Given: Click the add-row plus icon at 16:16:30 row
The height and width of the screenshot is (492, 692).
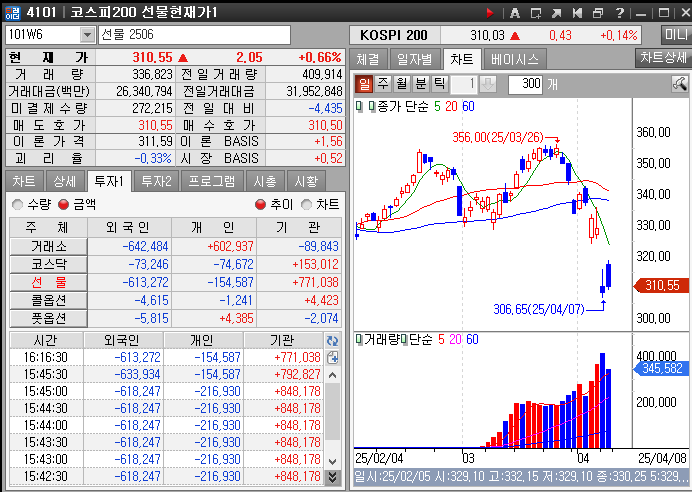Looking at the screenshot, I should pyautogui.click(x=332, y=357).
